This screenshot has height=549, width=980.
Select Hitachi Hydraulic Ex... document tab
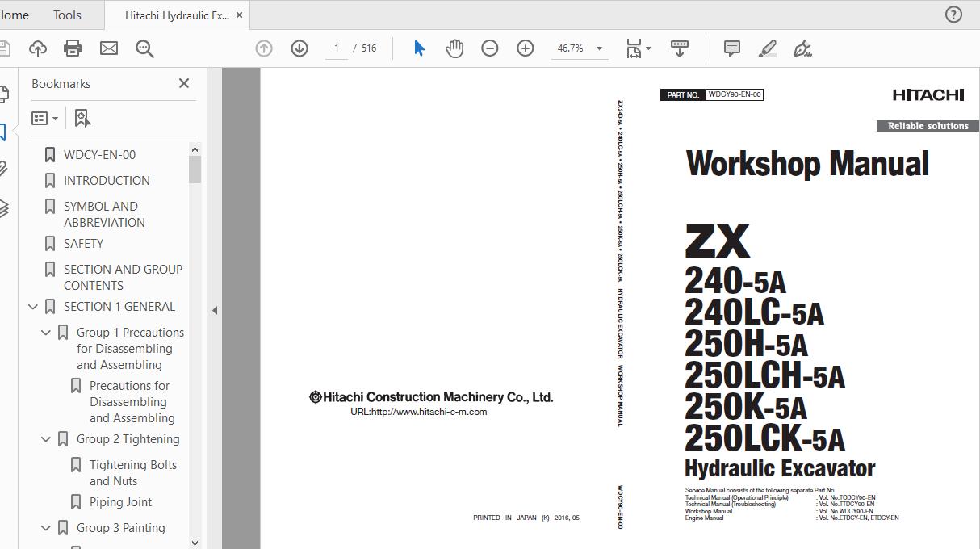pyautogui.click(x=177, y=15)
